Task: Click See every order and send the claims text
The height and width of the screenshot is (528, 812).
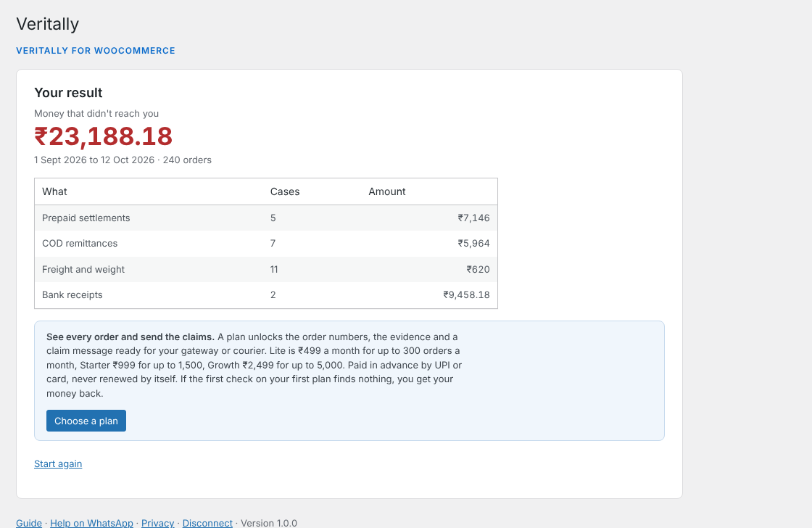Action: coord(130,337)
